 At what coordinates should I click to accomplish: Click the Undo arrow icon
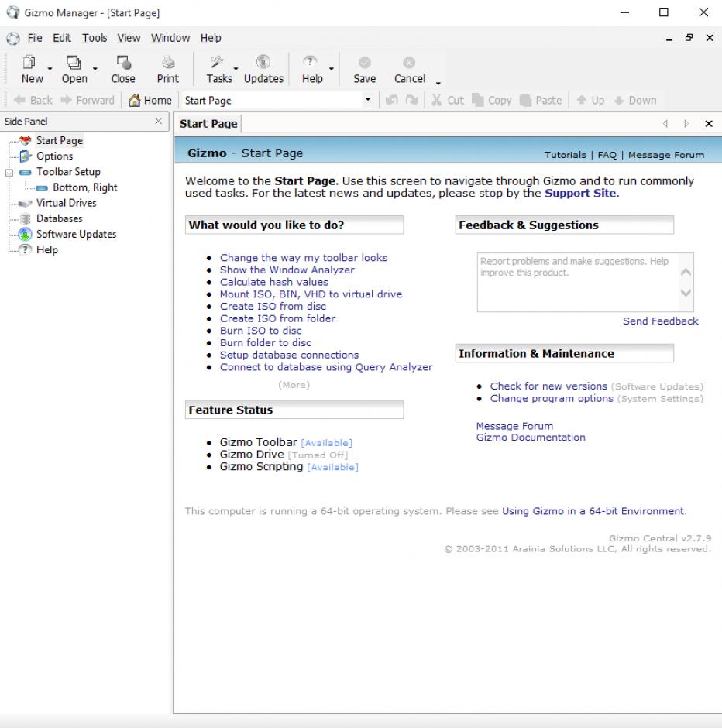pyautogui.click(x=392, y=100)
